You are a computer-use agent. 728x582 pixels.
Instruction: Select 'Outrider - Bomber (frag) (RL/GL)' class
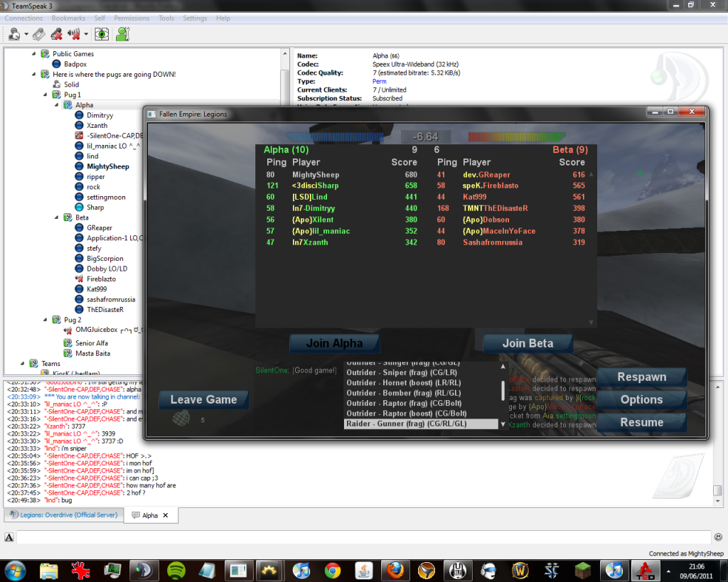[421, 393]
